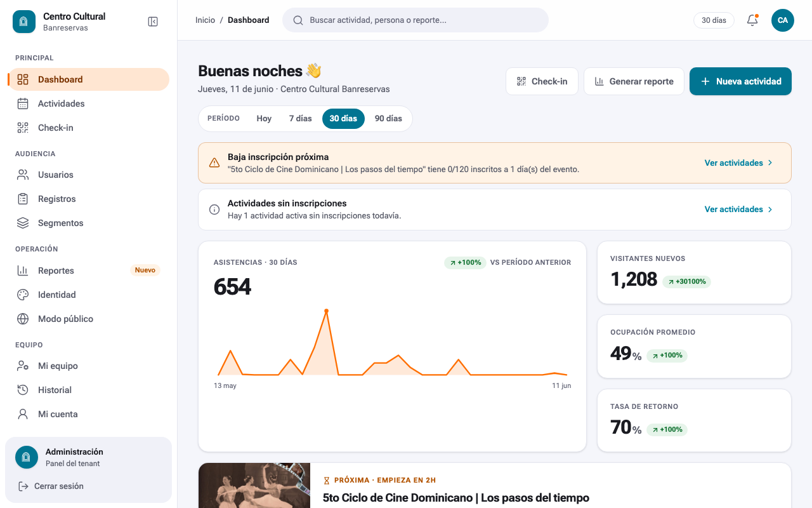This screenshot has height=508, width=812.
Task: Open Usuarios section in sidebar
Action: click(x=89, y=175)
